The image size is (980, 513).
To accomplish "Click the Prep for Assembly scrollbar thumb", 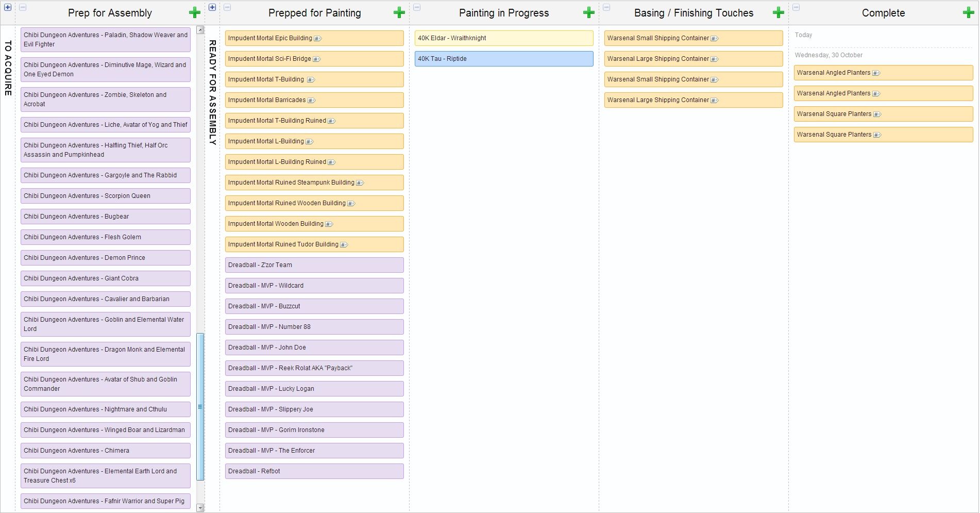I will click(x=200, y=406).
